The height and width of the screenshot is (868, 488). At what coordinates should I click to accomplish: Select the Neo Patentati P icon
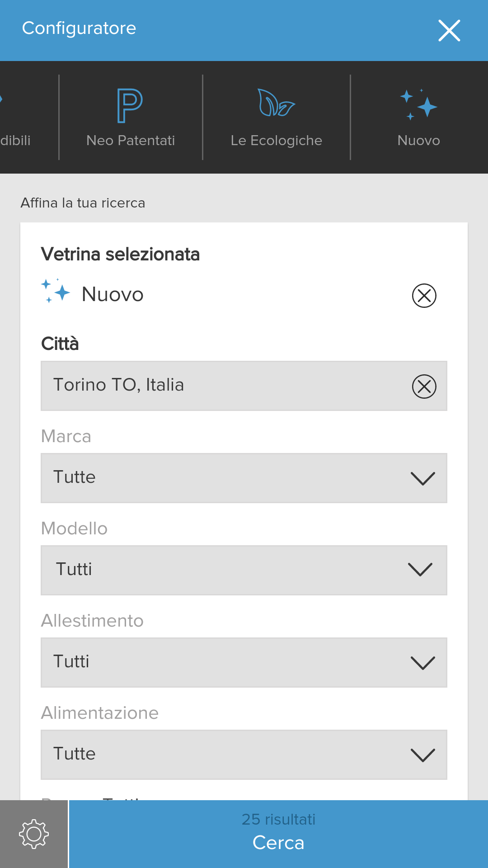[x=130, y=106]
